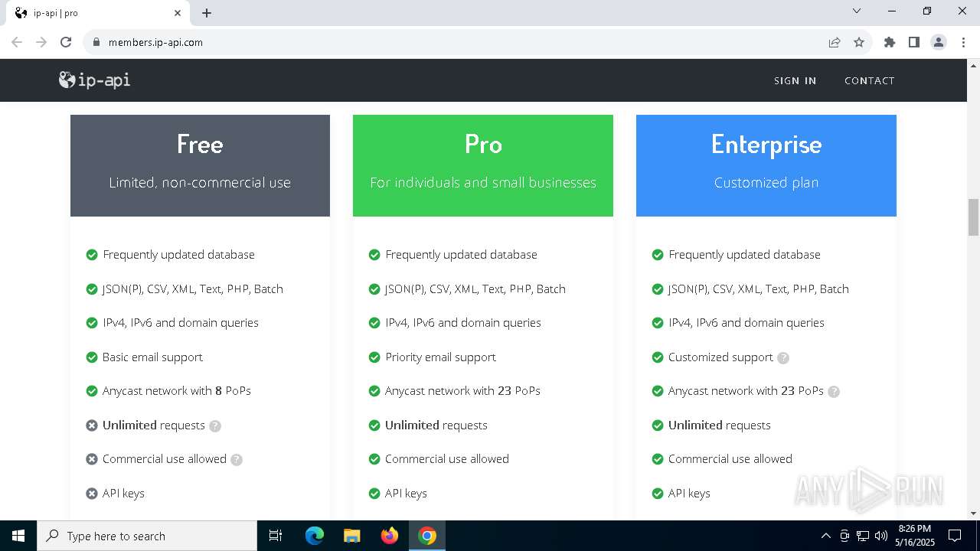Click the X icon beside Free Commercial use allowed
The height and width of the screenshot is (551, 980).
pos(92,459)
